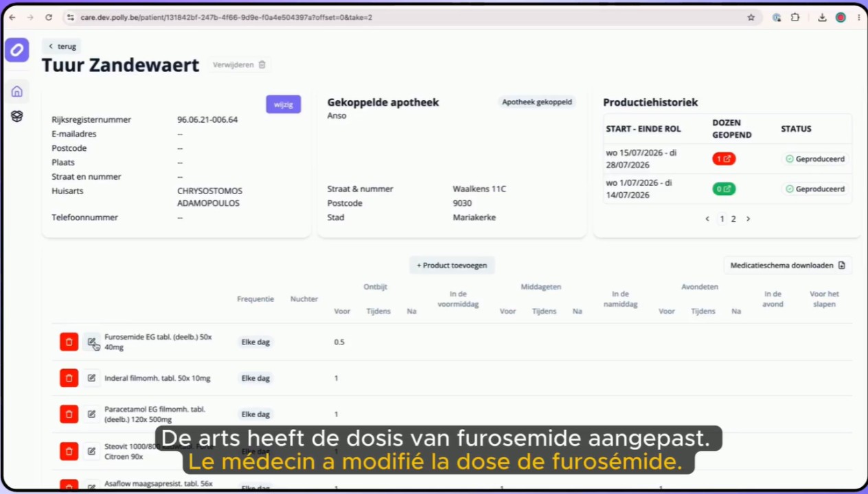This screenshot has height=494, width=868.
Task: Click Verwijderen to delete the patient
Action: pos(239,64)
